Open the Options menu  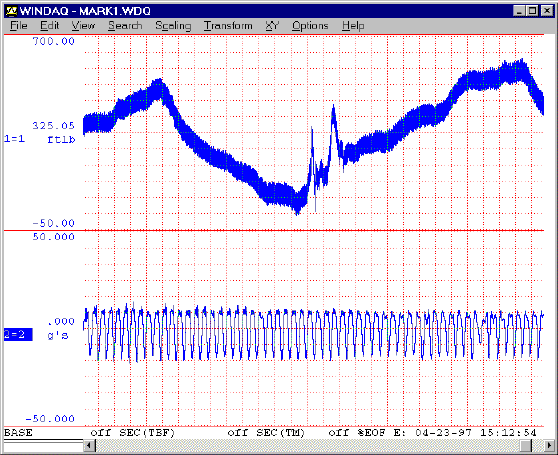[x=310, y=26]
